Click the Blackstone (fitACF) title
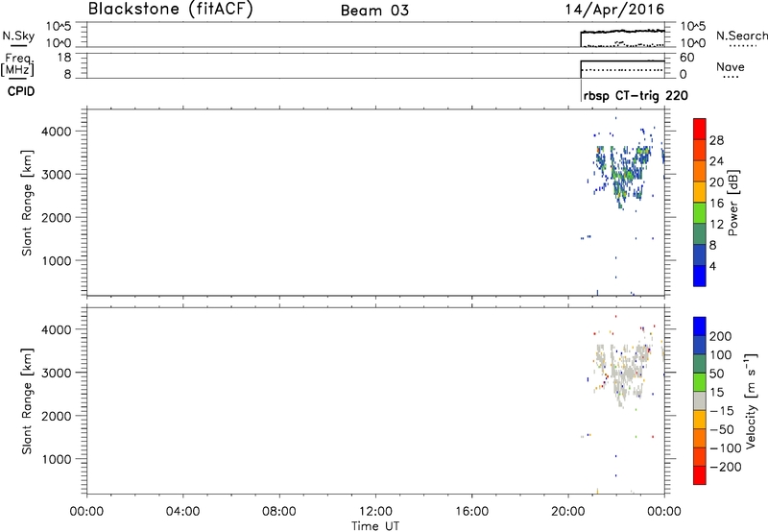Screen dimensions: 768x532 [x=171, y=9]
